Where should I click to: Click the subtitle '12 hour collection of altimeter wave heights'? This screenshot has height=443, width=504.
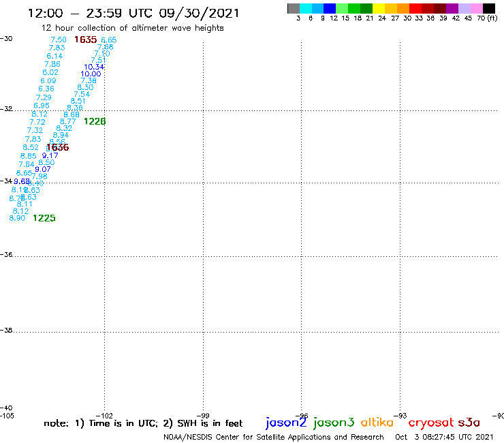click(132, 28)
